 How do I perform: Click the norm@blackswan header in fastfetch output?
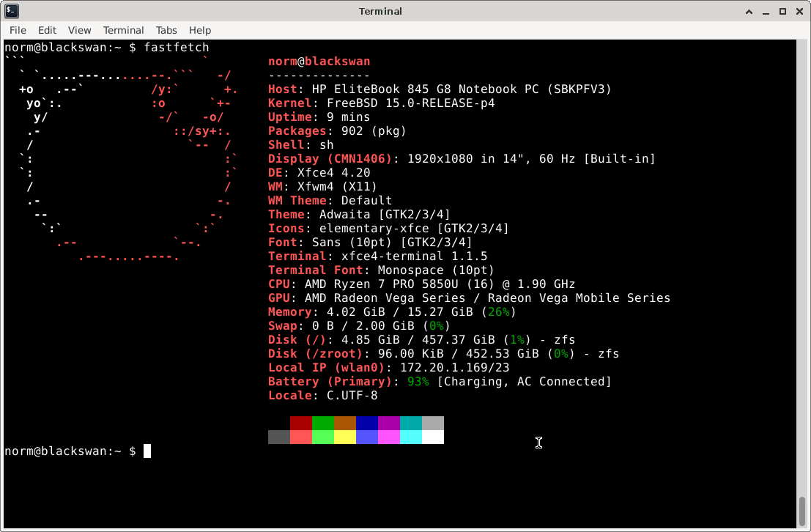click(x=319, y=62)
